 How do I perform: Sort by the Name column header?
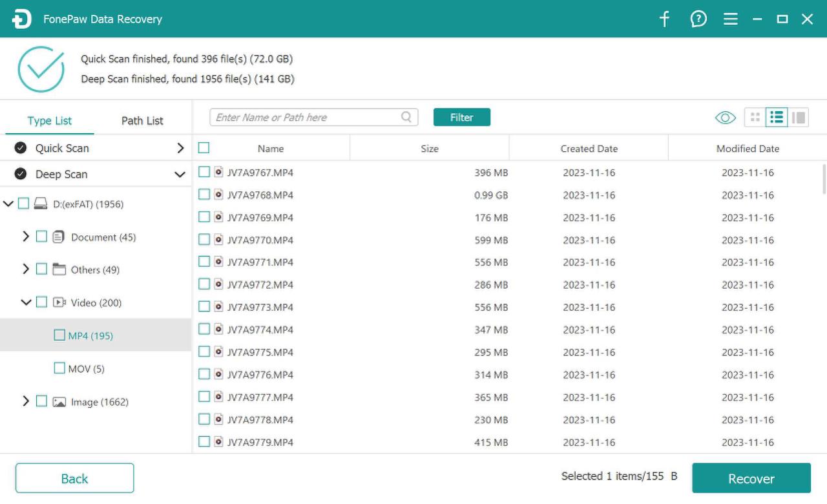pyautogui.click(x=271, y=149)
